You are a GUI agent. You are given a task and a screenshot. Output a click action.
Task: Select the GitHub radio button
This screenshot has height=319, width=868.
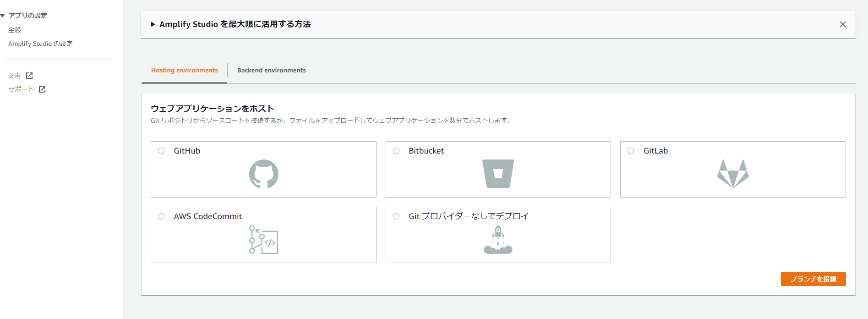tap(161, 151)
